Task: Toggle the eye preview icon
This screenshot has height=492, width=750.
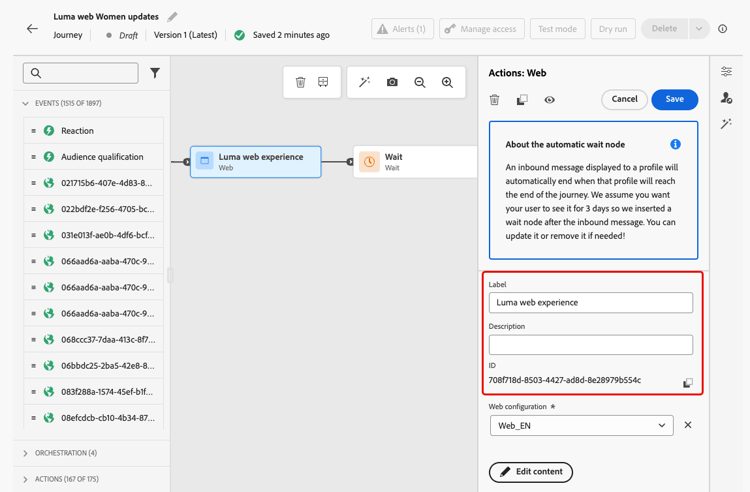Action: point(549,99)
